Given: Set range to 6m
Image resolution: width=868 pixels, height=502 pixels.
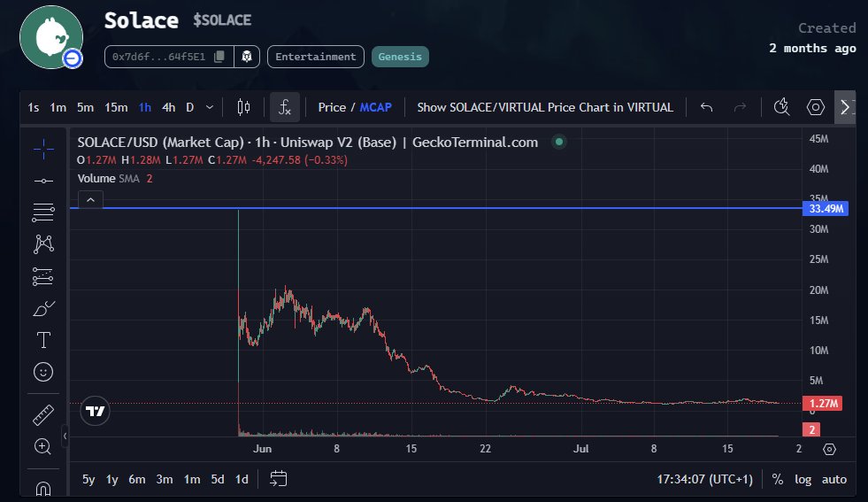Looking at the screenshot, I should coord(137,479).
